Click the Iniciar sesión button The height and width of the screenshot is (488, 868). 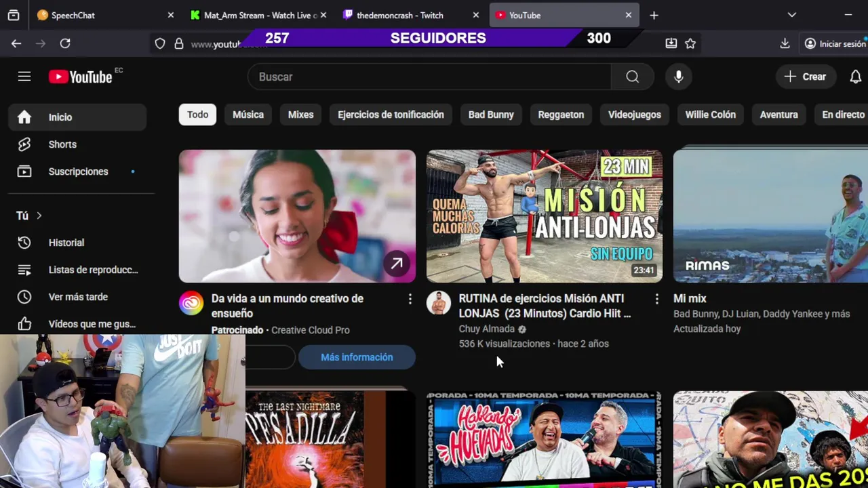[x=835, y=43]
